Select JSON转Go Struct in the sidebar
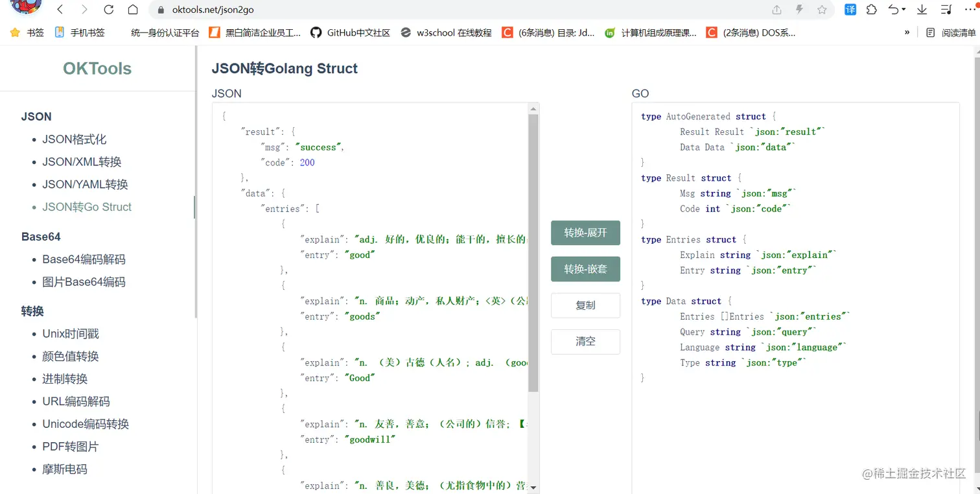The height and width of the screenshot is (494, 980). 87,207
